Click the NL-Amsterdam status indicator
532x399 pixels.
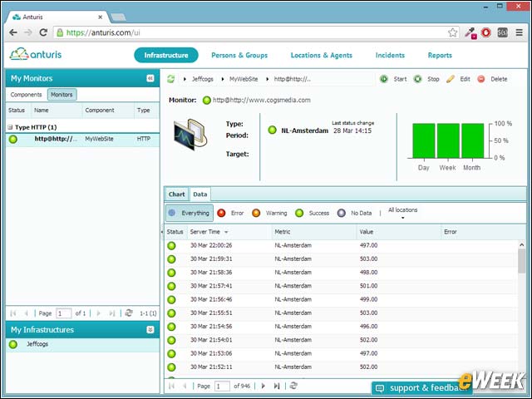click(272, 130)
